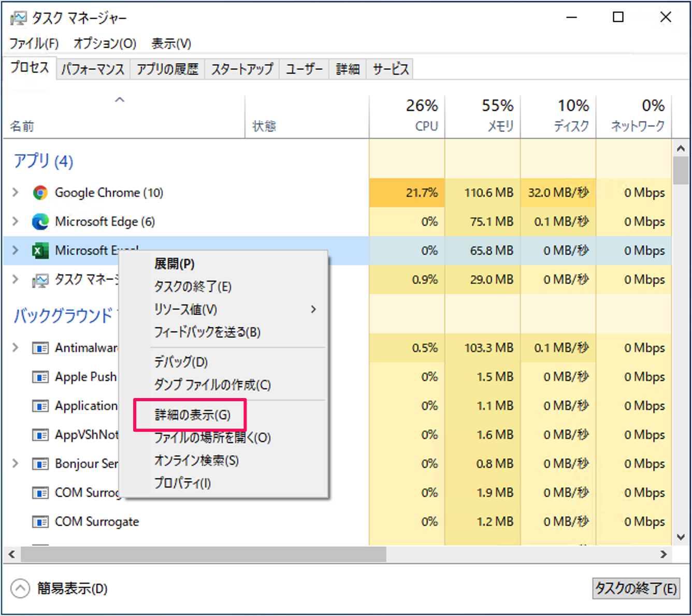Click the Antimalware process icon
The image size is (692, 616).
[40, 347]
